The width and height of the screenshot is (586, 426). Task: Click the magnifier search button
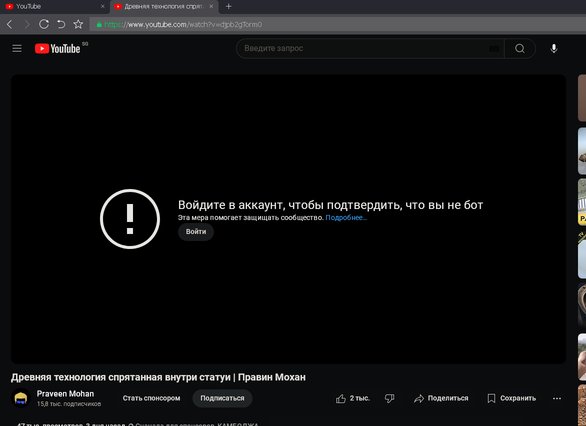pos(520,49)
